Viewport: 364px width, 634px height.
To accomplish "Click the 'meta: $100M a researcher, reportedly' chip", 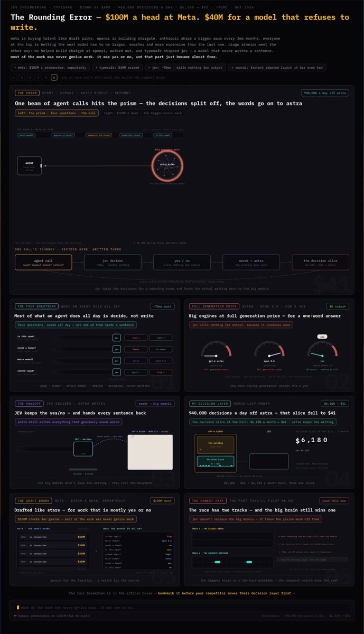I will pyautogui.click(x=49, y=68).
